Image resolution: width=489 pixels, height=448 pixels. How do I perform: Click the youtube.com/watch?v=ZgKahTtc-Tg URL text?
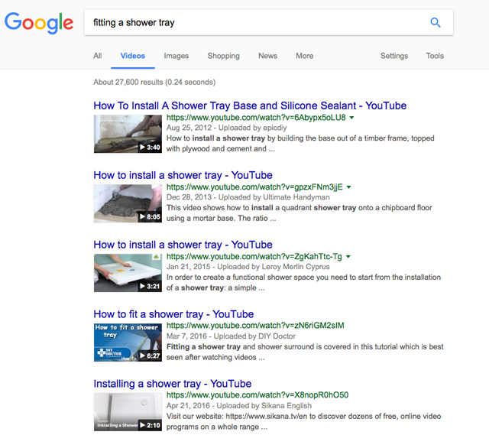254,257
